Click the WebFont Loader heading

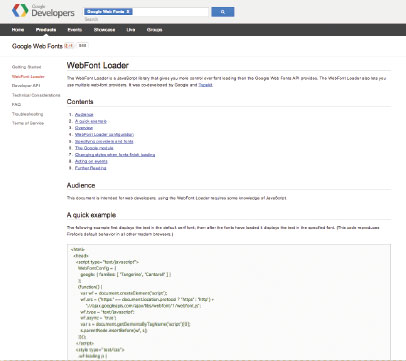click(x=98, y=65)
